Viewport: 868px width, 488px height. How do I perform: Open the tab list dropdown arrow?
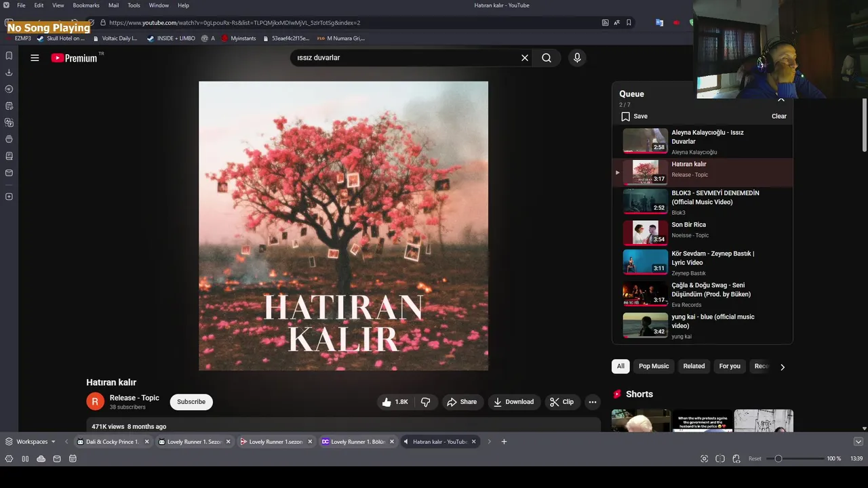click(x=858, y=442)
